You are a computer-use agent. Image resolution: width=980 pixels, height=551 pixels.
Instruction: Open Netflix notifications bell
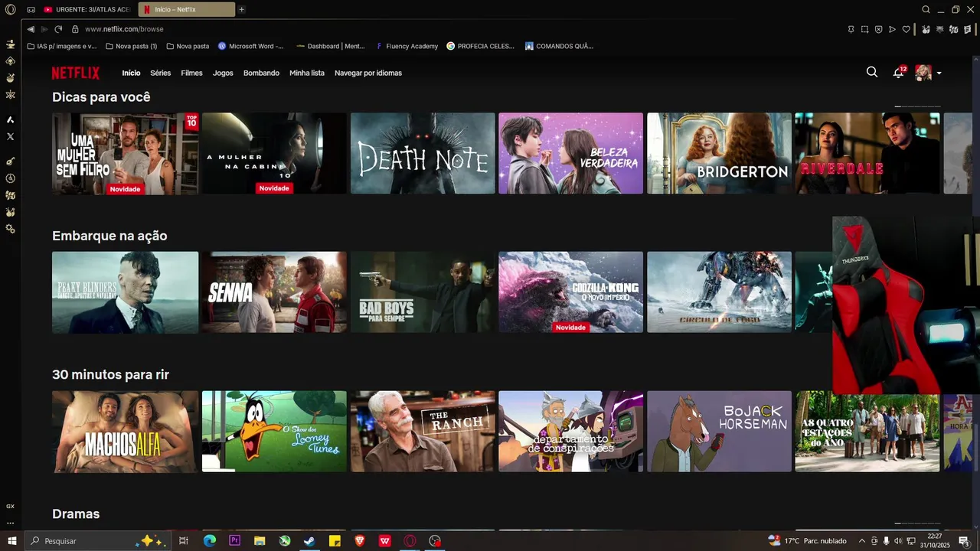pyautogui.click(x=898, y=73)
